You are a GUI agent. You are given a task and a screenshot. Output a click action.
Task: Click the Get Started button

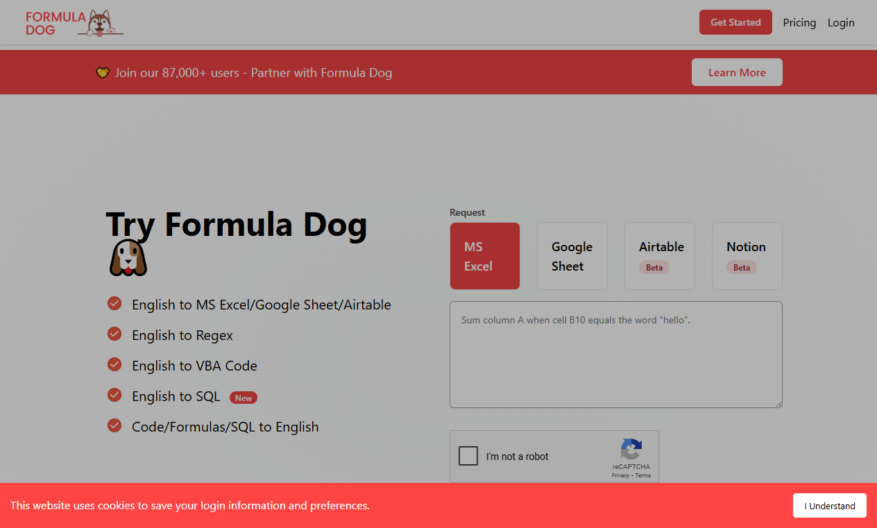(735, 22)
